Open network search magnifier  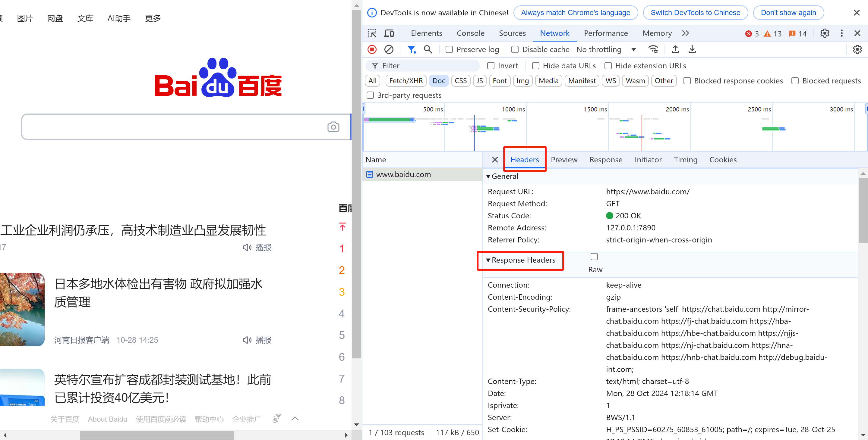coord(428,49)
